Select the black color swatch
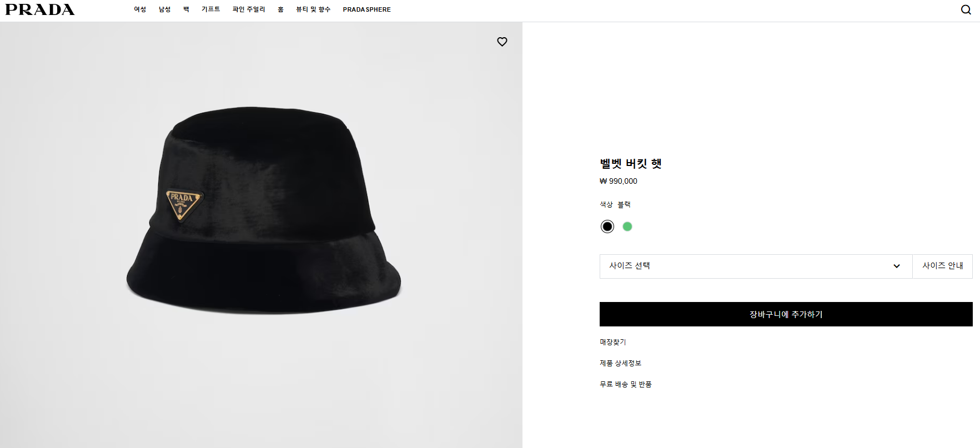Viewport: 980px width, 448px height. tap(607, 226)
